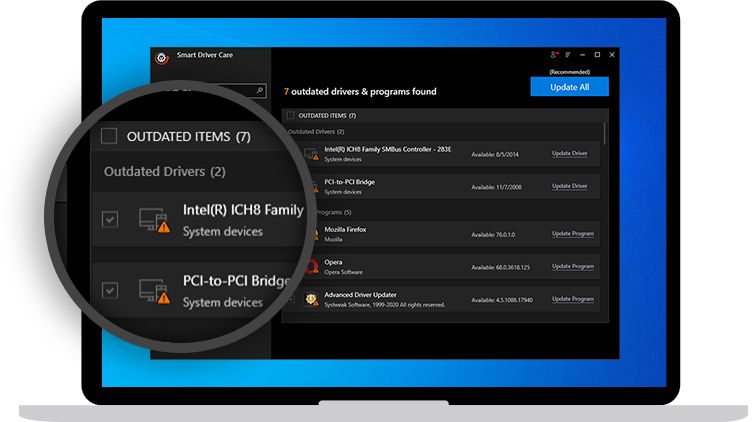Select the small 'PCI-to-PCI Bridge' name in the list

tap(350, 182)
